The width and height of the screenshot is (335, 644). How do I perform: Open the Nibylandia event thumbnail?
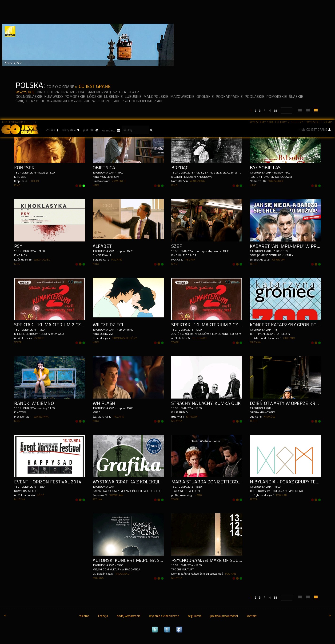click(285, 456)
